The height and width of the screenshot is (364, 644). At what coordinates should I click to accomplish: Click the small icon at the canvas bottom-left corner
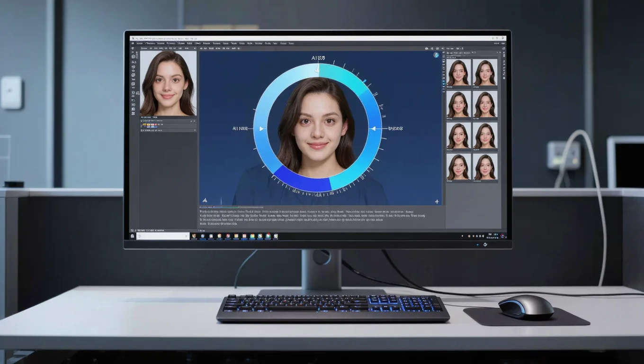pos(205,201)
